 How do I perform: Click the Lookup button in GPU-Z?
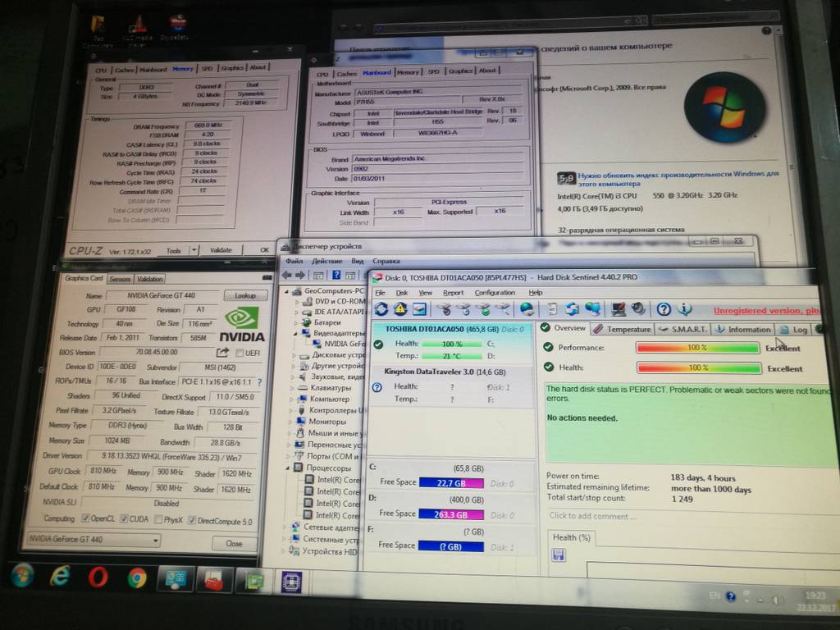click(x=245, y=295)
